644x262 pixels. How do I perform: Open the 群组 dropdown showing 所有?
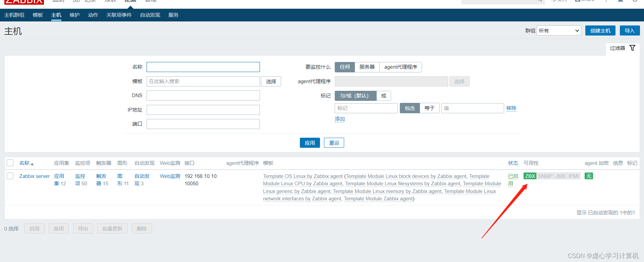pyautogui.click(x=559, y=30)
